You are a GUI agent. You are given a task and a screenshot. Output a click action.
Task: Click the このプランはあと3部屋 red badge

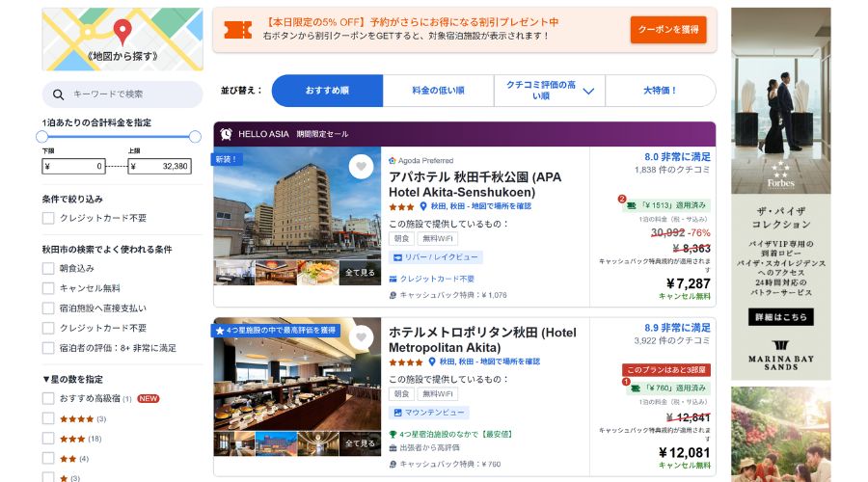665,369
